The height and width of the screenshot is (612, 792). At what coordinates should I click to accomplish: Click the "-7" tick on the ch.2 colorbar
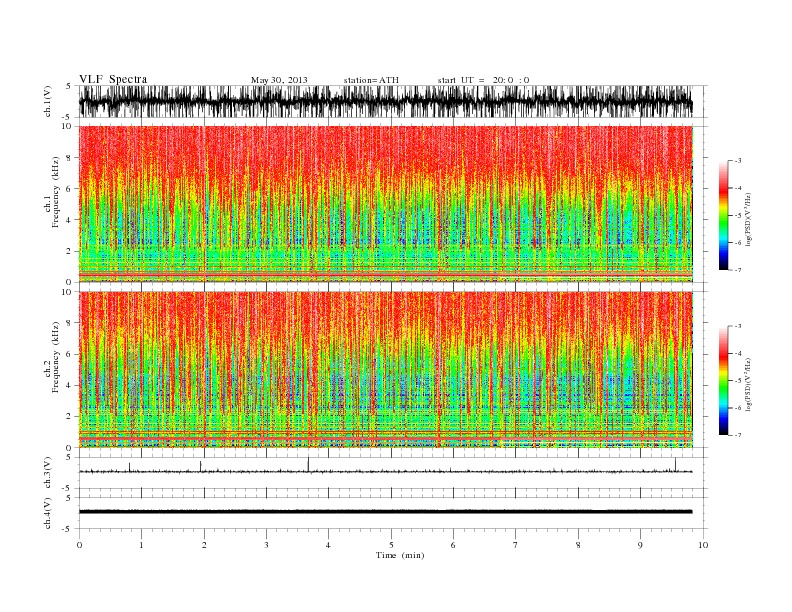click(x=738, y=435)
